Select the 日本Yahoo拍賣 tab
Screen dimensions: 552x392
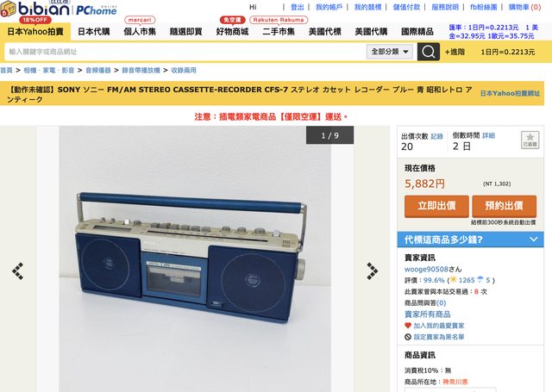[x=35, y=32]
